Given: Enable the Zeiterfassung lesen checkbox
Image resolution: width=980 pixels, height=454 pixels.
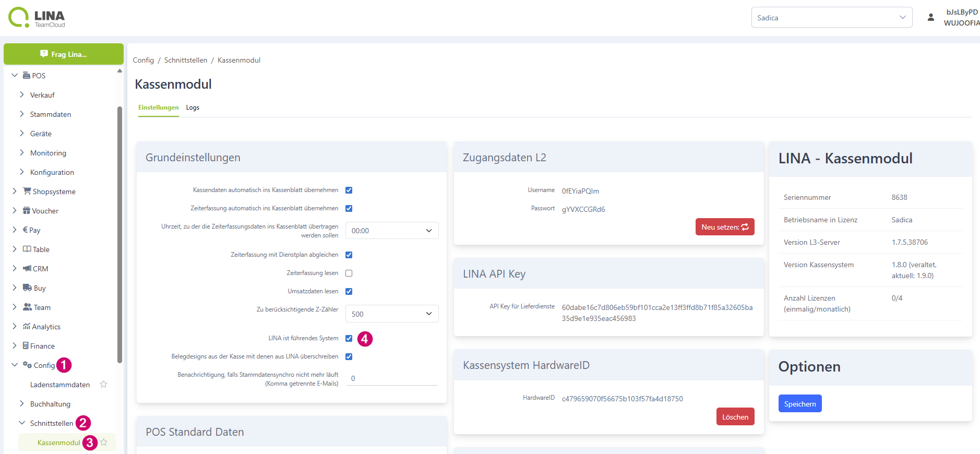Looking at the screenshot, I should pyautogui.click(x=349, y=273).
